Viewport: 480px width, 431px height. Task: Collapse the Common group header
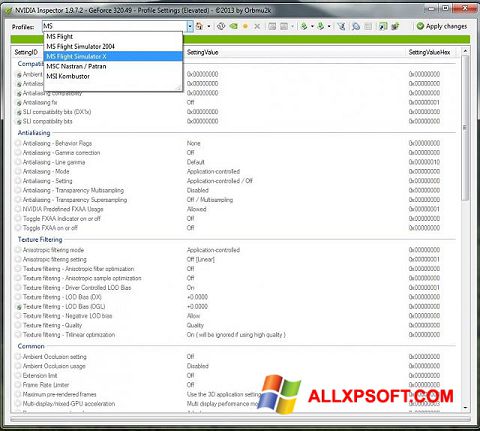pos(31,346)
